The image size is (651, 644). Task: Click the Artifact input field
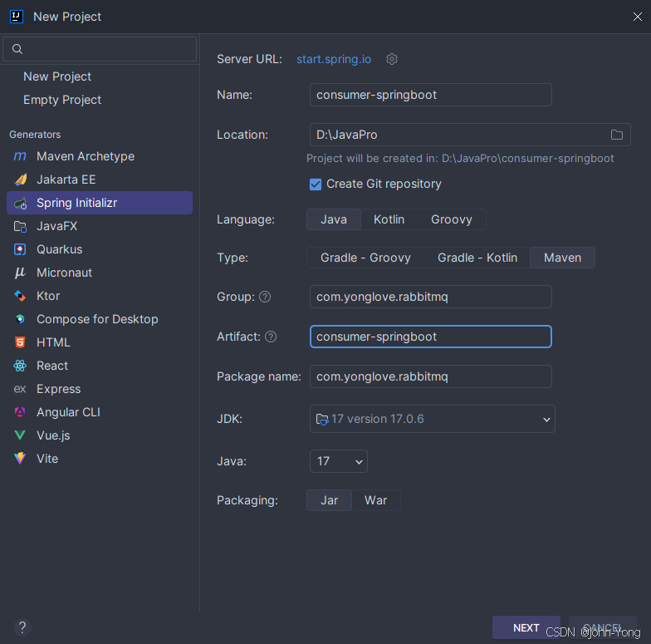click(x=430, y=337)
